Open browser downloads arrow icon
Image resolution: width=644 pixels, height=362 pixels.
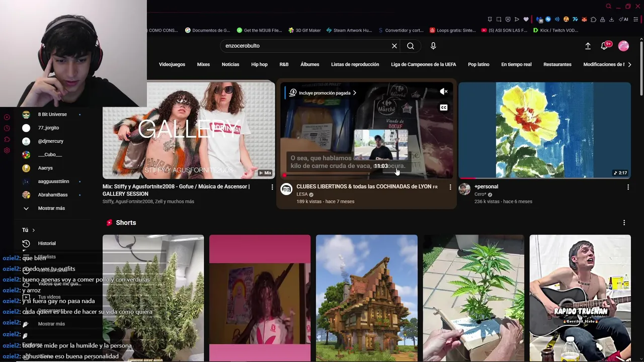point(611,19)
